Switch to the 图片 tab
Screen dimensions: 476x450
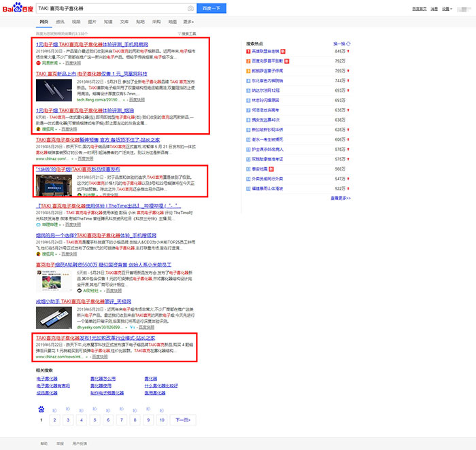(x=92, y=22)
